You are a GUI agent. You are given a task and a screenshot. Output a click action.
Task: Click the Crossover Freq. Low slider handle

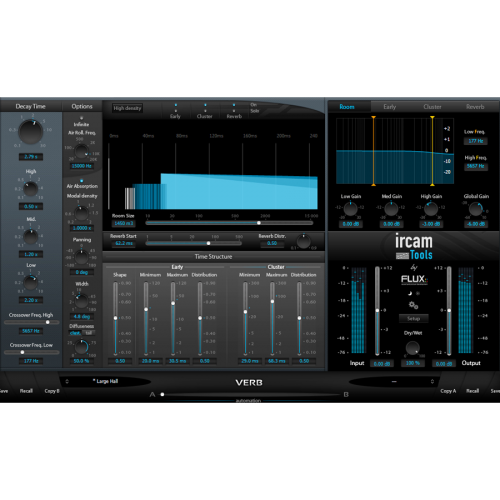(x=22, y=352)
